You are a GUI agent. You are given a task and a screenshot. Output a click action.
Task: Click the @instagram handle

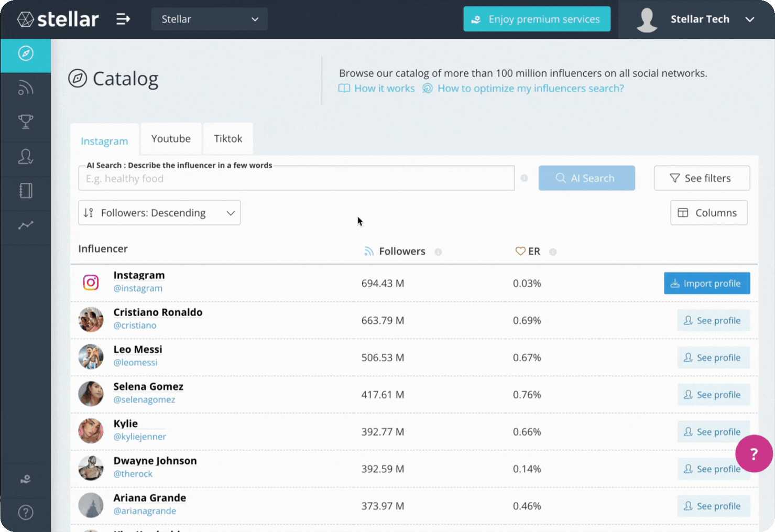(138, 288)
